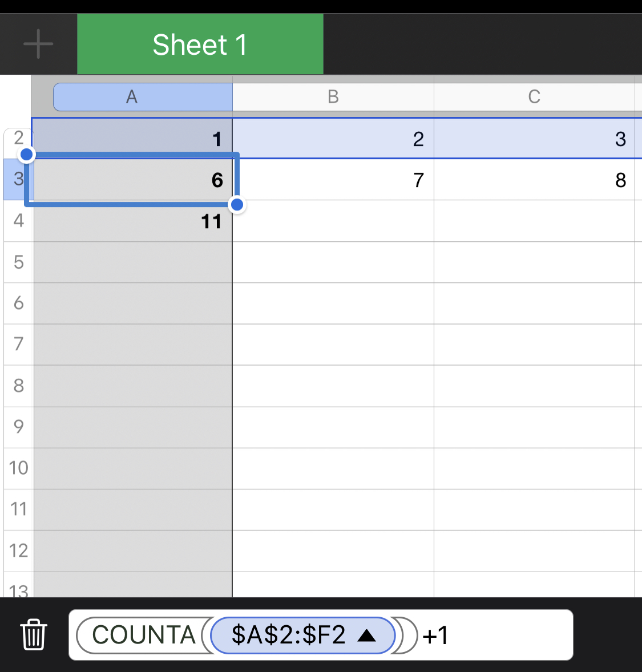Click cell containing value 8
Screen dimensions: 642x672
[534, 180]
